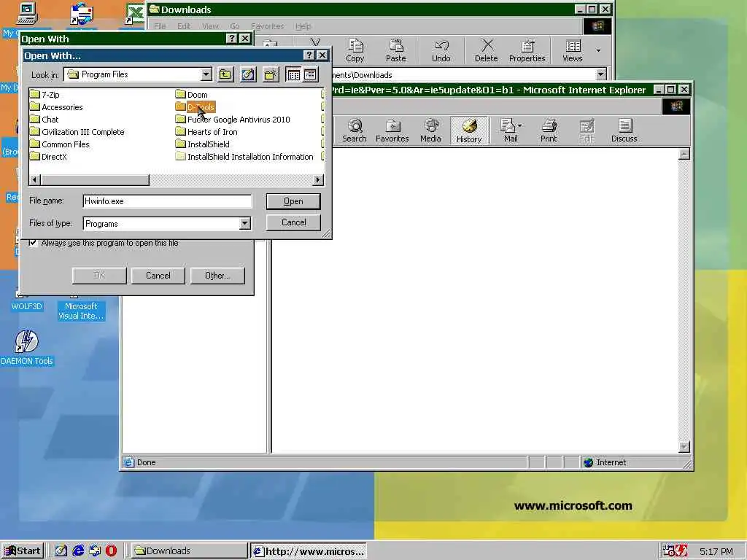Click the Open button in dialog
The image size is (747, 560).
293,201
